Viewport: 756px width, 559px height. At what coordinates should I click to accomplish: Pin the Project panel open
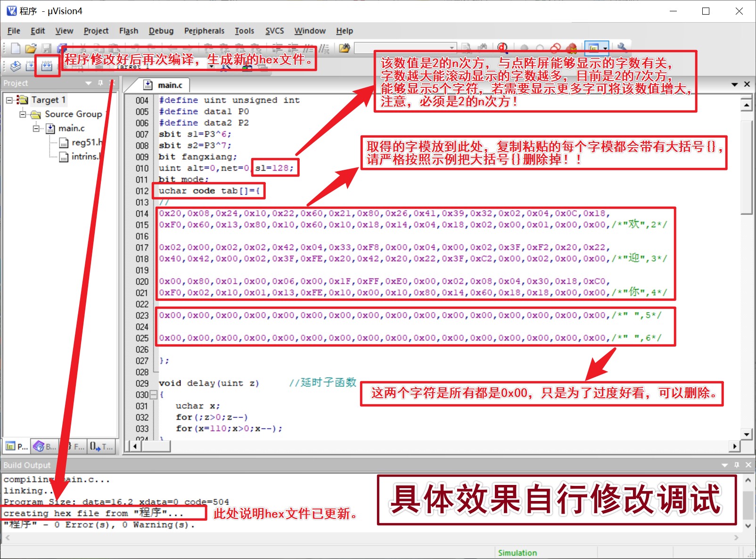coord(99,83)
